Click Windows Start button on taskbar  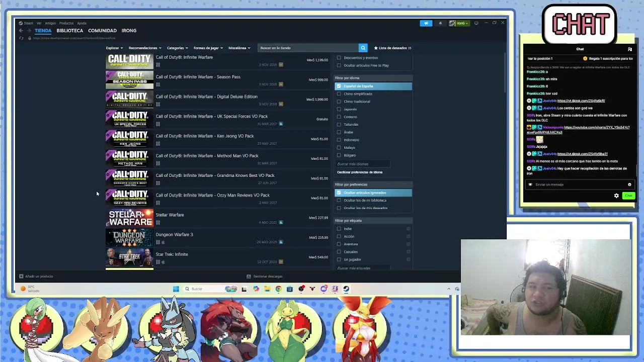click(x=176, y=289)
